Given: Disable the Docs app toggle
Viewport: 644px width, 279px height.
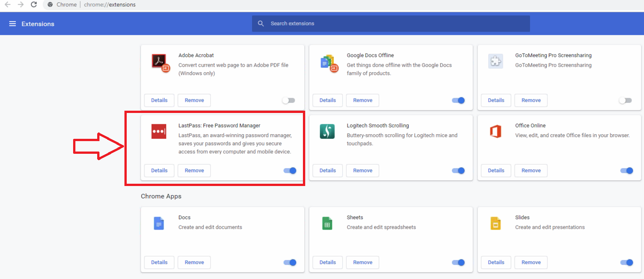Looking at the screenshot, I should pyautogui.click(x=290, y=262).
